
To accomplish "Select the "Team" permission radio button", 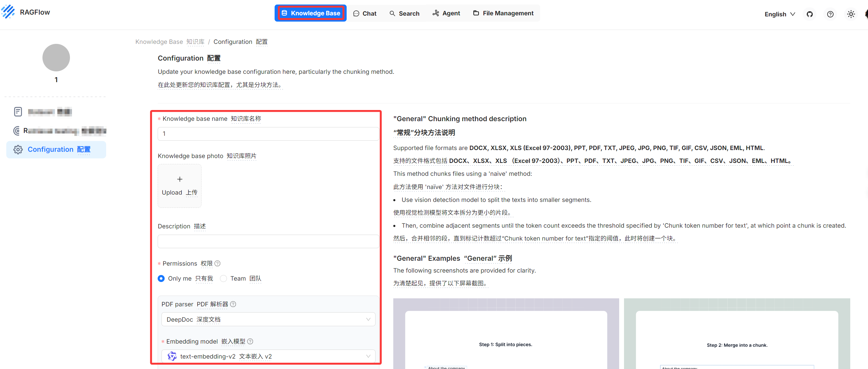I will coord(223,278).
